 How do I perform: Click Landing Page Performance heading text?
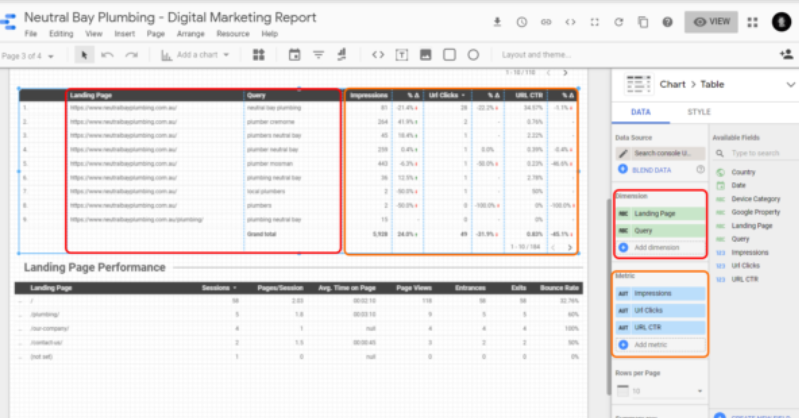pos(95,267)
